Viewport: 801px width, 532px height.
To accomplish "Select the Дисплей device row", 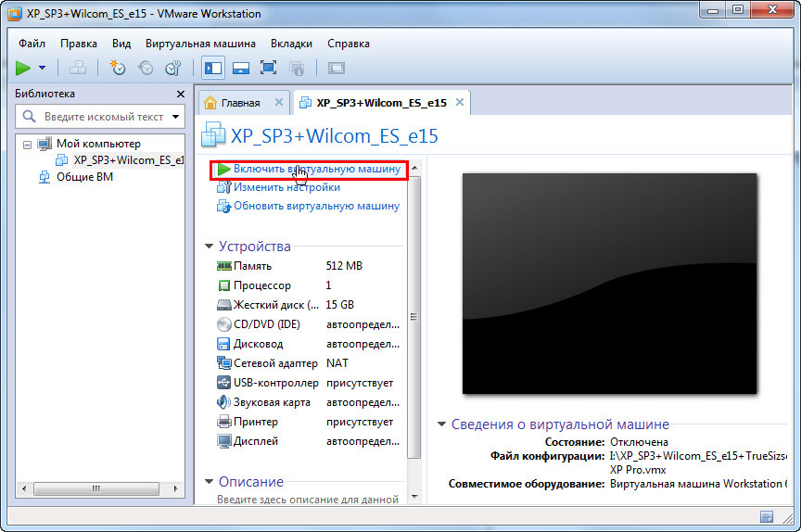I will click(308, 441).
